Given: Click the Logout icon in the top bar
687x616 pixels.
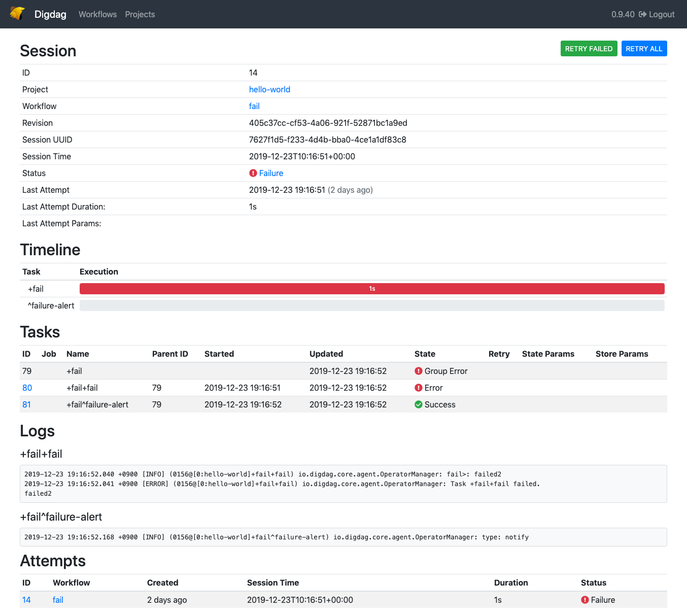Looking at the screenshot, I should 643,14.
